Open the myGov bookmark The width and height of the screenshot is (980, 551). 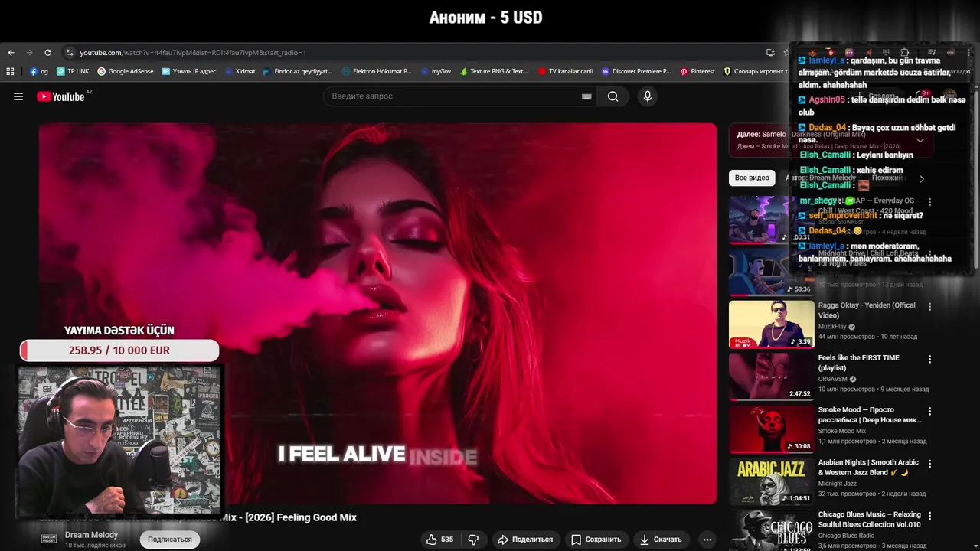click(436, 71)
